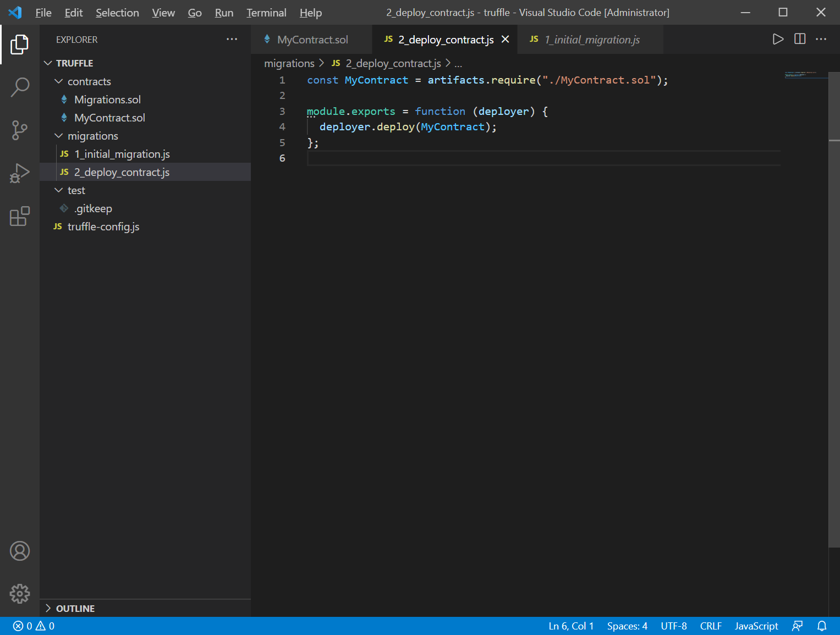Collapse the test folder
This screenshot has height=635, width=840.
click(59, 190)
